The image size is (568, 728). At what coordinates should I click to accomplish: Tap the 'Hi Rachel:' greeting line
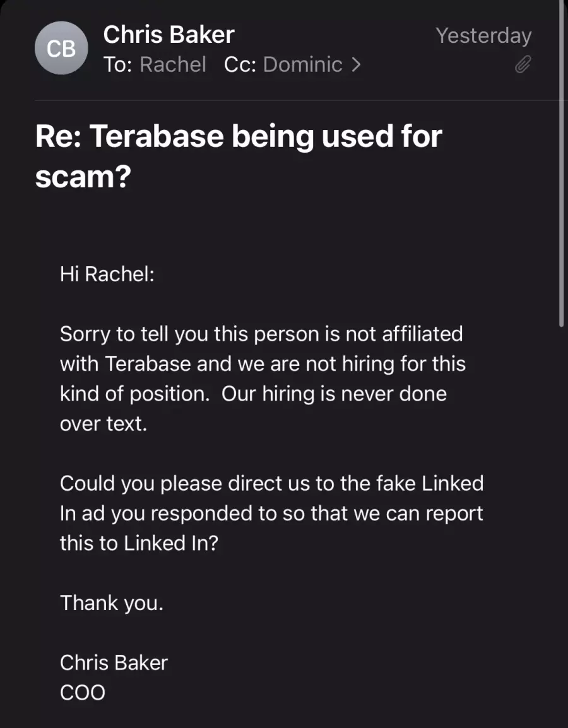(x=107, y=274)
